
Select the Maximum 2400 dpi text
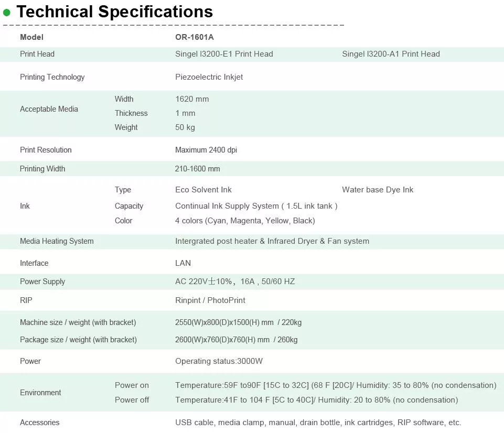click(x=206, y=150)
